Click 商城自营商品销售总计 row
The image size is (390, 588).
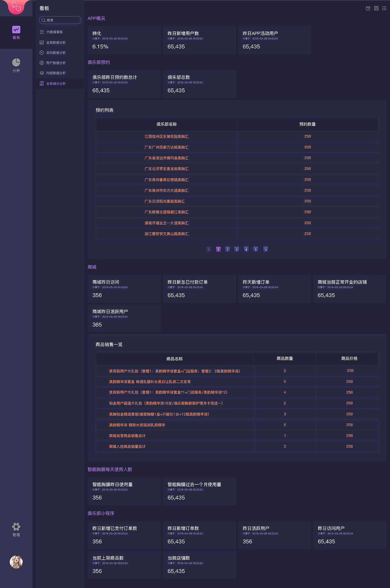click(x=237, y=436)
